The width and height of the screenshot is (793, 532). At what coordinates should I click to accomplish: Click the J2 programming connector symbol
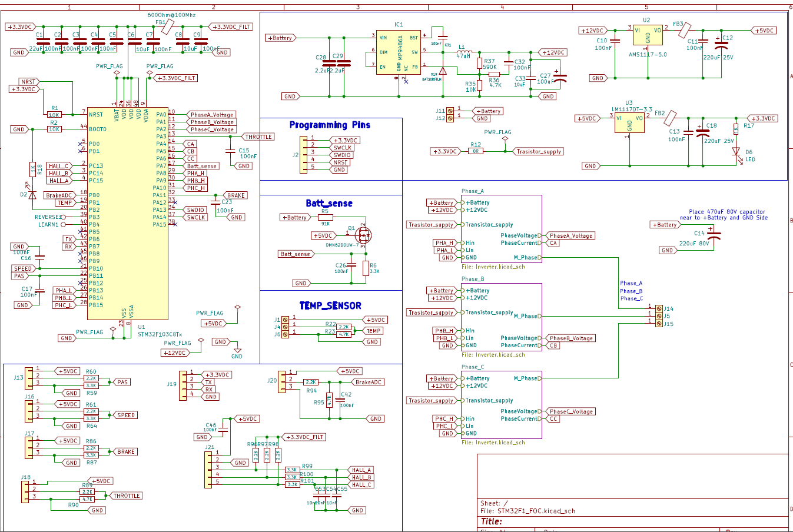pos(304,155)
